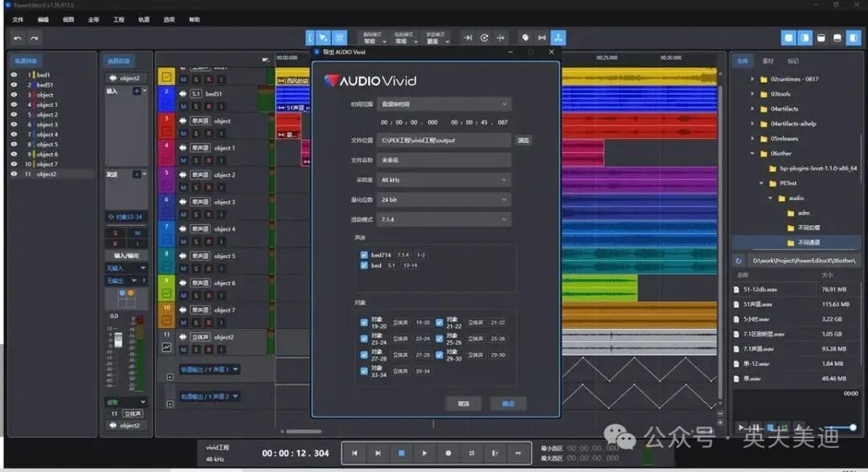Click the browse button next to output path
This screenshot has height=472, width=868.
click(523, 141)
